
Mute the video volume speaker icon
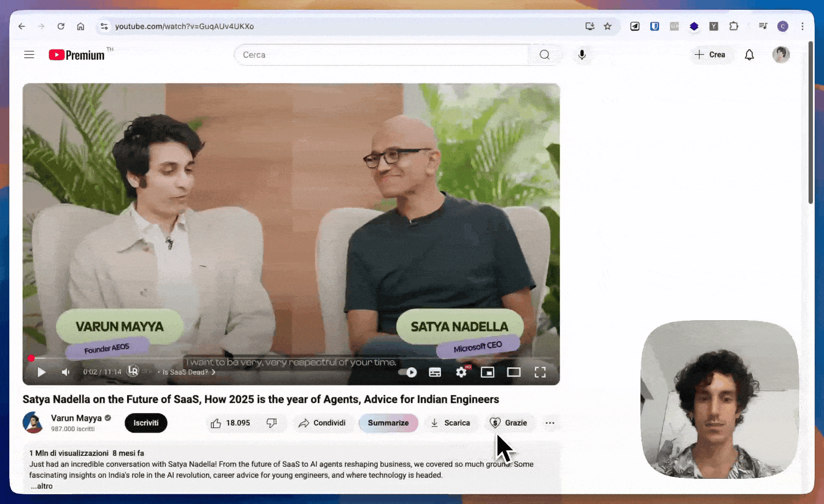click(x=66, y=372)
